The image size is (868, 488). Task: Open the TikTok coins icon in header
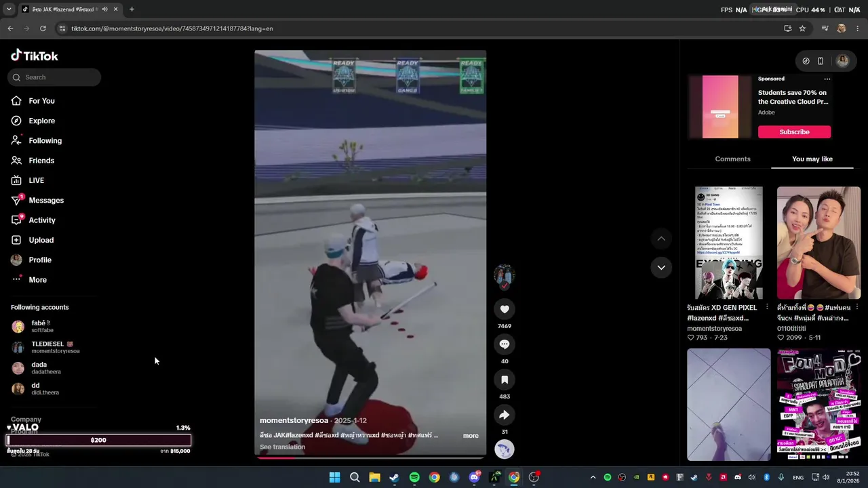click(x=806, y=61)
